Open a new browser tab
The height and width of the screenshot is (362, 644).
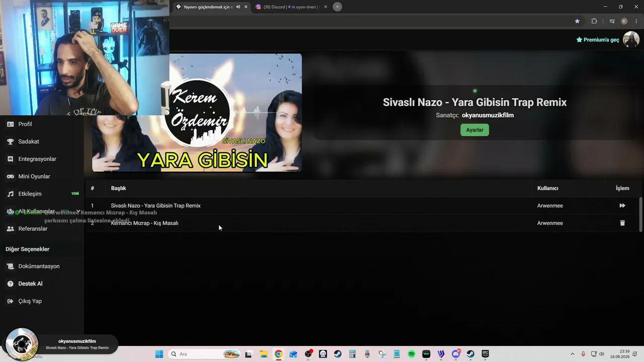click(x=338, y=7)
